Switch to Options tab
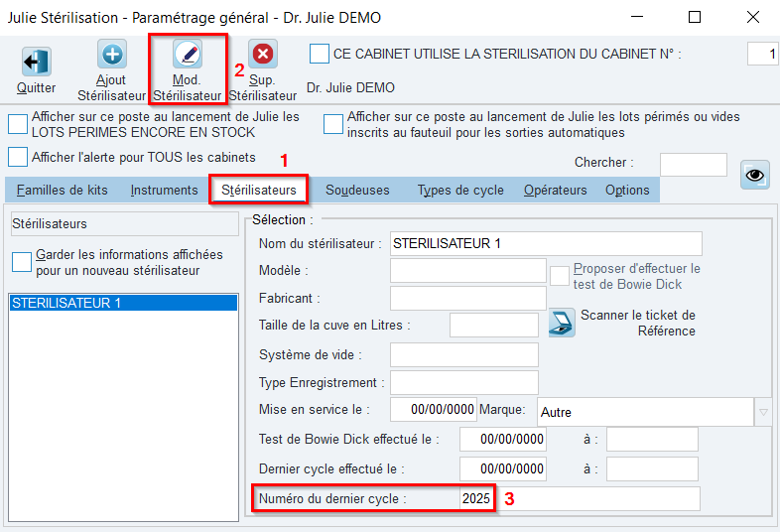The image size is (780, 532). click(x=627, y=191)
